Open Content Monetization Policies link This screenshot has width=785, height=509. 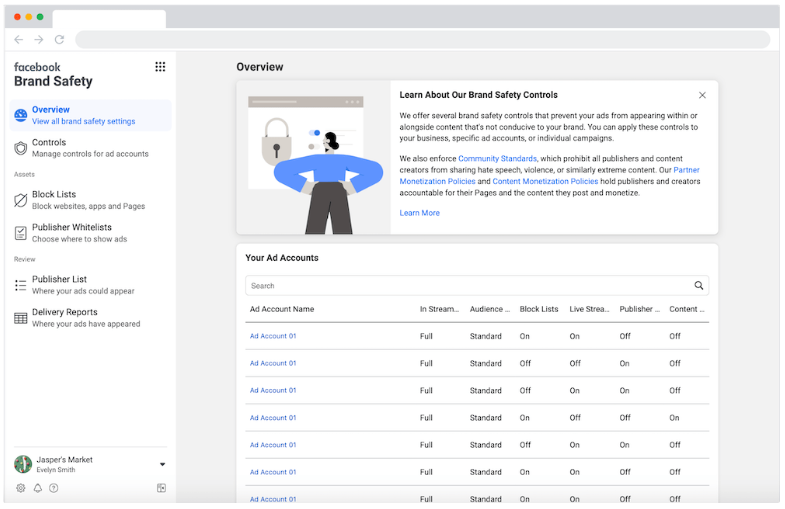(545, 181)
